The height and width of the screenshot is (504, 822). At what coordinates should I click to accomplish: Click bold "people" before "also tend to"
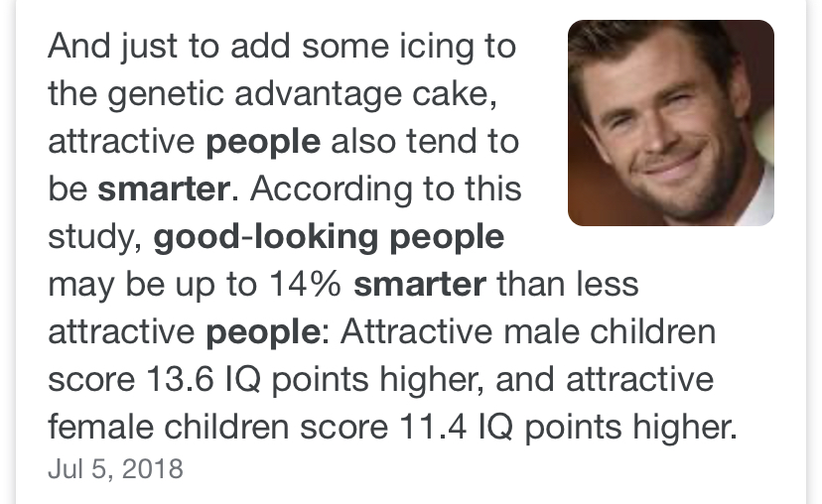click(263, 142)
